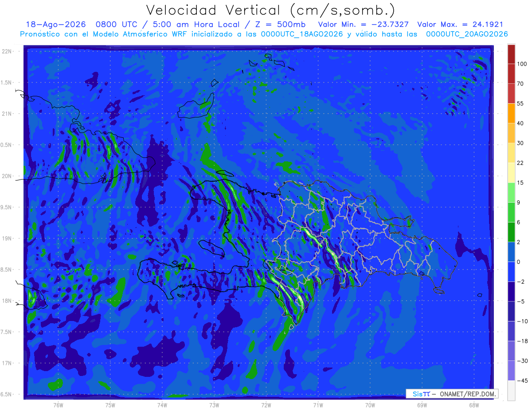Select the blue swatch between 2 and 0

511,252
